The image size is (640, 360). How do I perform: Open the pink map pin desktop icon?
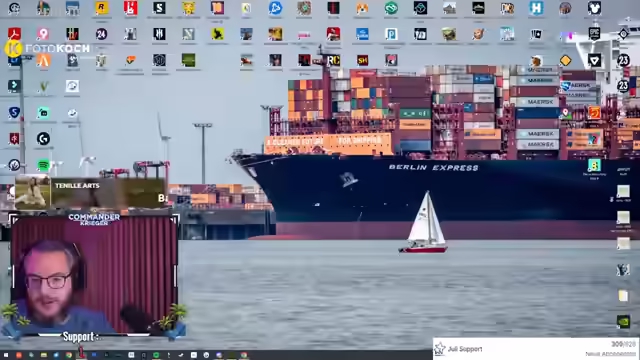[43, 34]
